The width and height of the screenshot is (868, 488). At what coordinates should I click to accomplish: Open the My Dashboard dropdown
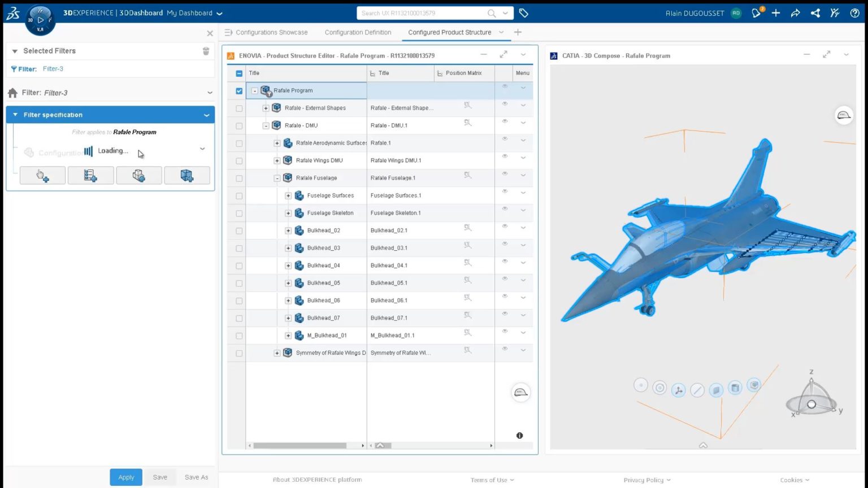[219, 14]
